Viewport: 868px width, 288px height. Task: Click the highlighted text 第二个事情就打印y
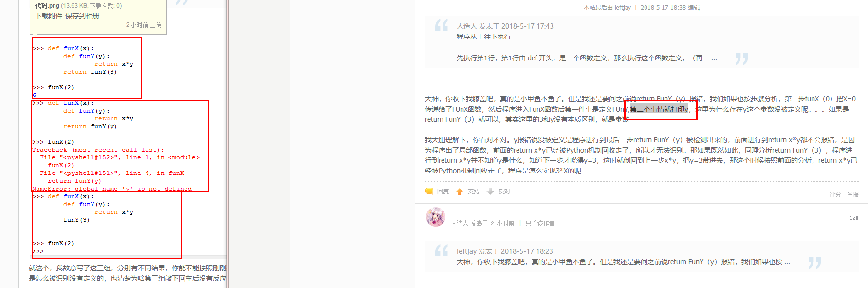click(659, 109)
